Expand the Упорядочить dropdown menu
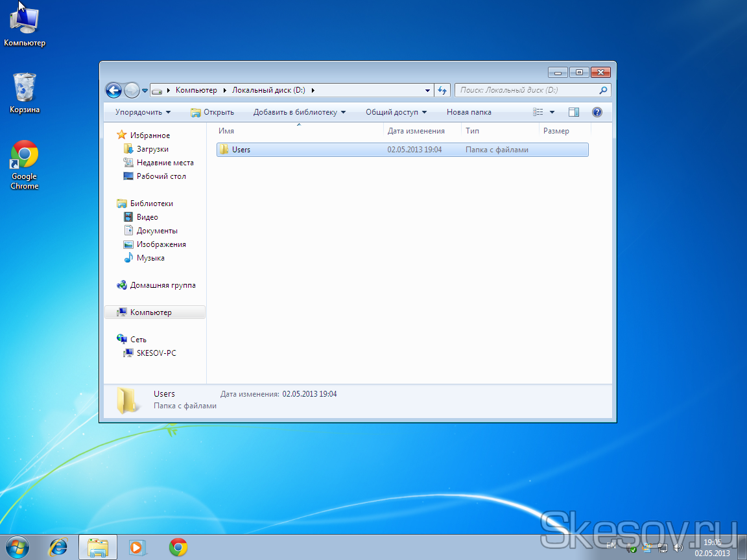This screenshot has height=560, width=747. (x=143, y=112)
